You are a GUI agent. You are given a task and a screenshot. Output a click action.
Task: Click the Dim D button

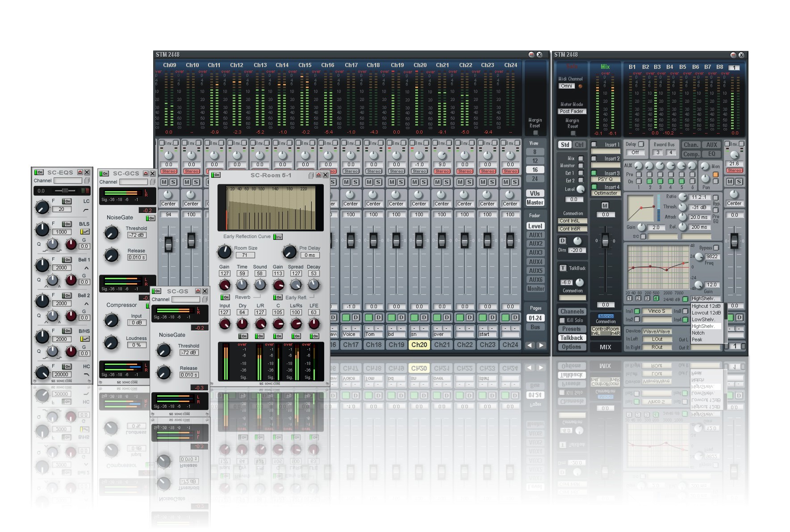pyautogui.click(x=563, y=241)
